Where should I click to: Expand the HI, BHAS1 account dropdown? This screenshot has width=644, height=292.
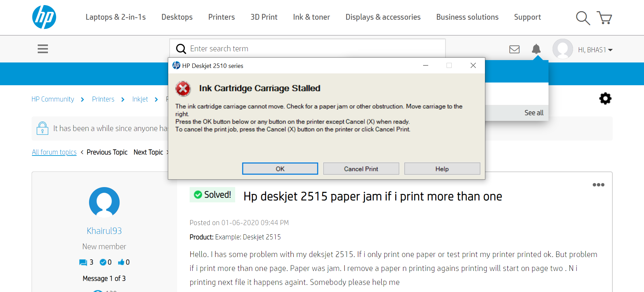(595, 50)
